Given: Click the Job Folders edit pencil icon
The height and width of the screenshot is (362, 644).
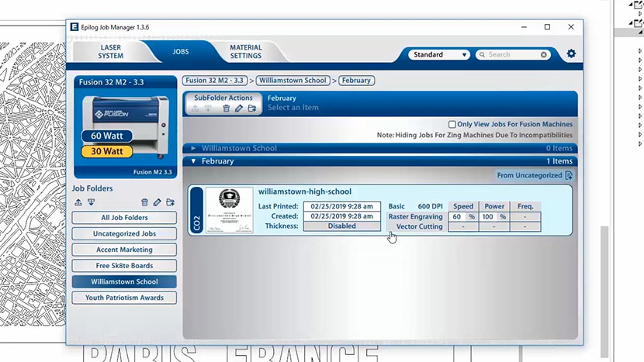Looking at the screenshot, I should tap(157, 202).
